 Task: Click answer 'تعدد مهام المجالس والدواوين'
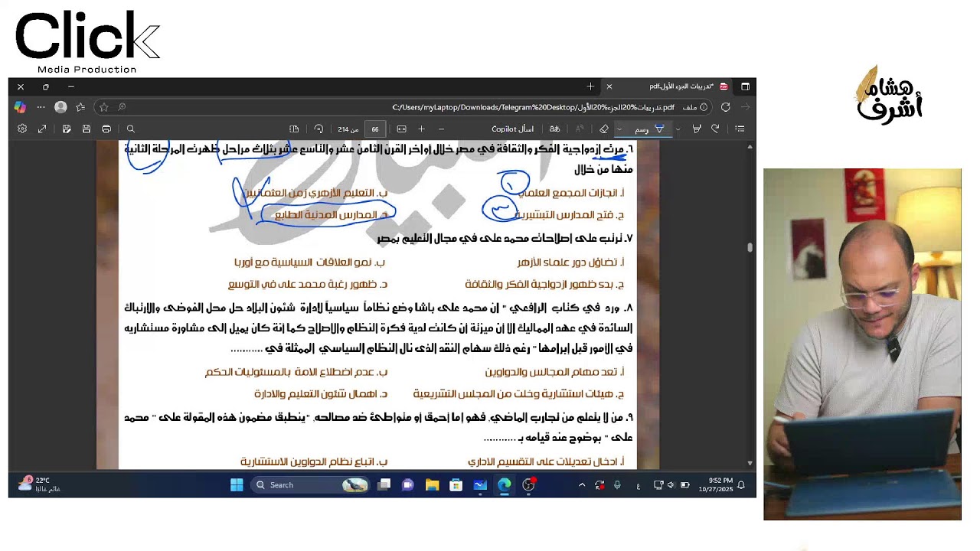[x=550, y=372]
